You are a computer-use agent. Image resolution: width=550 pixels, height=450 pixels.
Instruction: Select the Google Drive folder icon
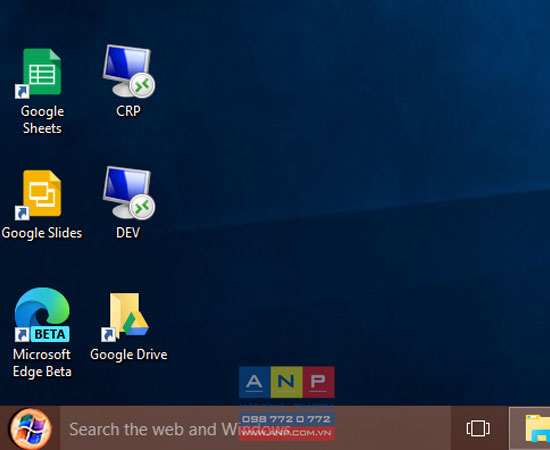(x=125, y=317)
